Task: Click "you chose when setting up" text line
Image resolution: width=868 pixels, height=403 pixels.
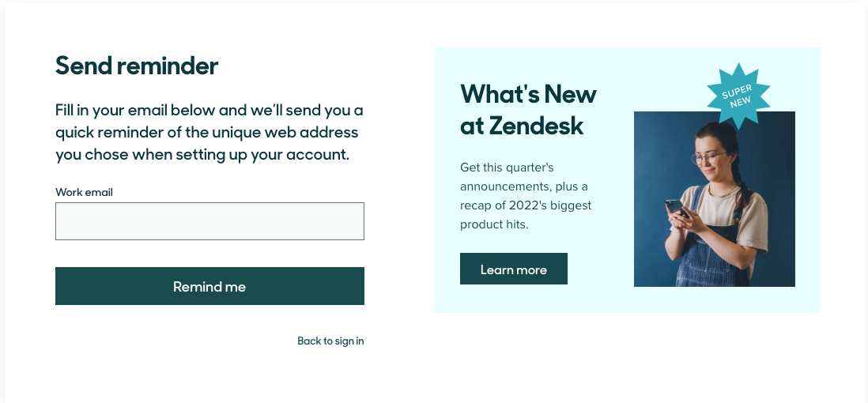Action: (x=202, y=154)
